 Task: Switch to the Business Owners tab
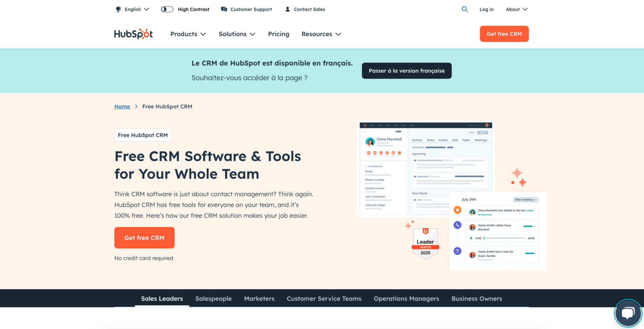pyautogui.click(x=477, y=299)
